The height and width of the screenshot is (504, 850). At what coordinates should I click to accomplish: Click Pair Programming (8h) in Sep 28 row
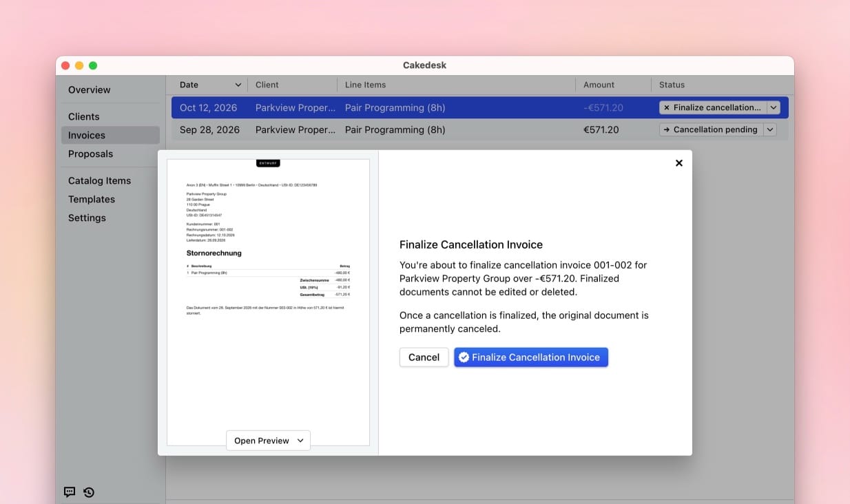(395, 129)
